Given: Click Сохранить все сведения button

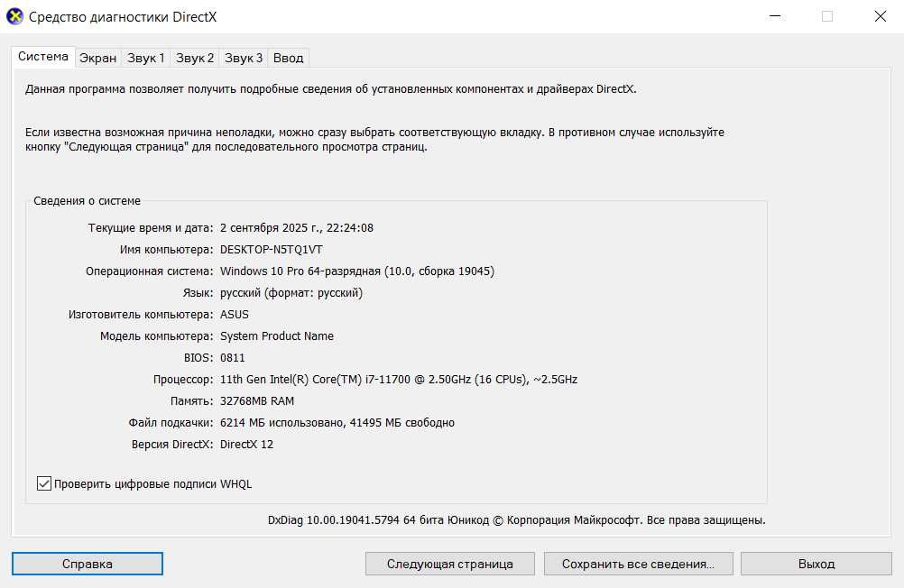Looking at the screenshot, I should 638,564.
